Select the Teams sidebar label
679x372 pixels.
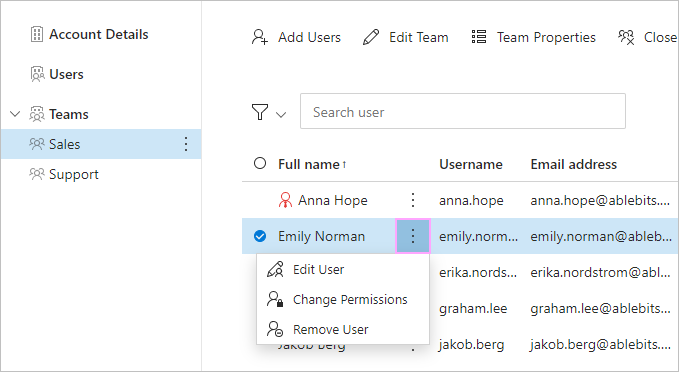(69, 114)
